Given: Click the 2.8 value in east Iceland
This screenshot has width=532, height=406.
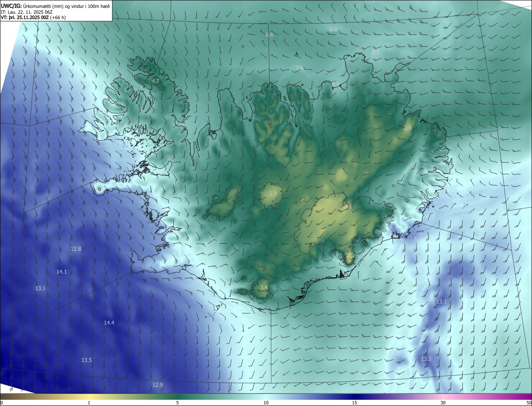Looking at the screenshot, I should pyautogui.click(x=408, y=128).
